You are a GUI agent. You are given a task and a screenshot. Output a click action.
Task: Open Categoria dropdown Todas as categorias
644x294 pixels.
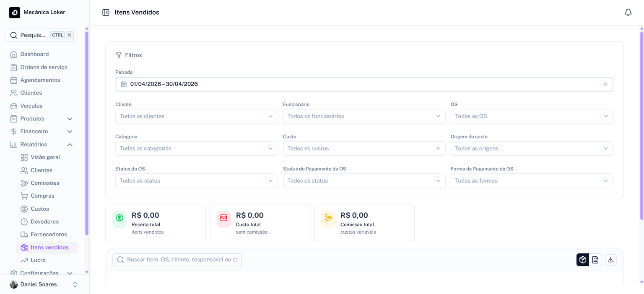(197, 149)
